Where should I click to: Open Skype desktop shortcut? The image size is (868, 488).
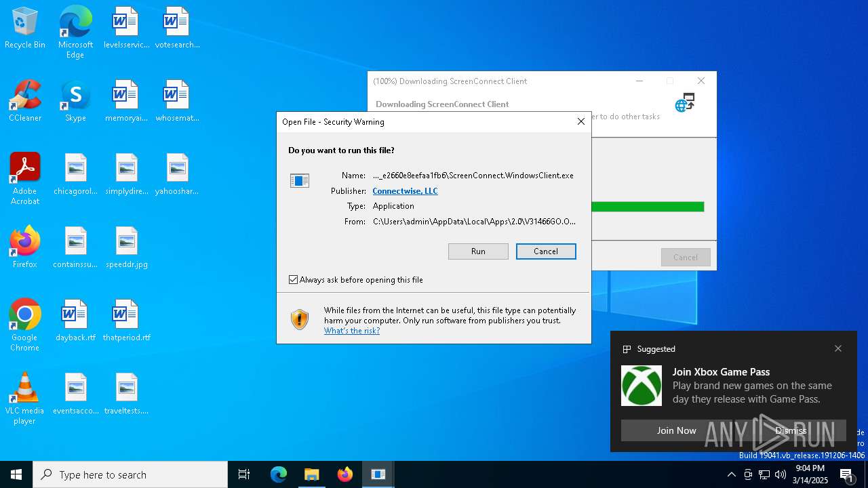pos(75,102)
